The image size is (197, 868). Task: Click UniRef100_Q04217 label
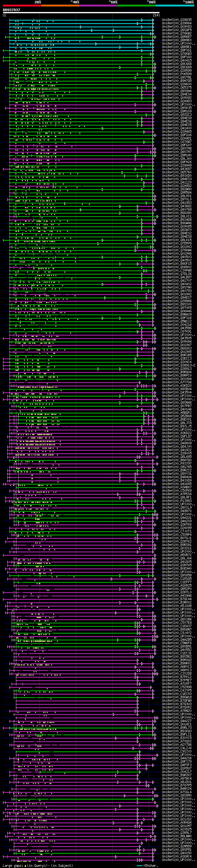coord(176,772)
